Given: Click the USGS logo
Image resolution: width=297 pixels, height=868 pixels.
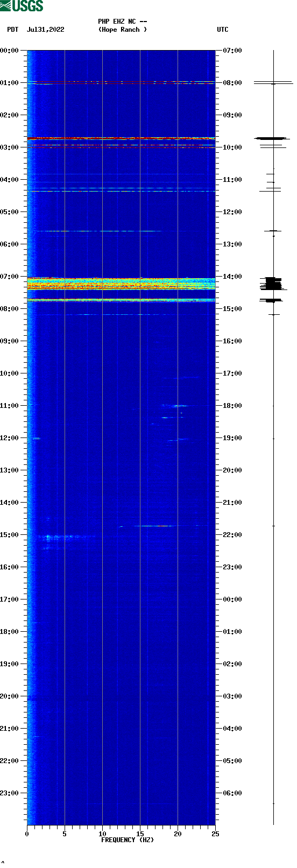Looking at the screenshot, I should point(22,6).
